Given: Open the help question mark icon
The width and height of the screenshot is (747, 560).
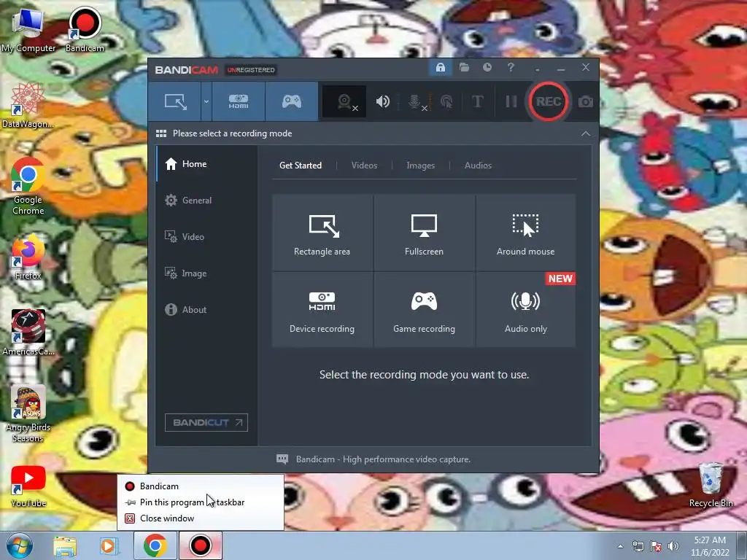Looking at the screenshot, I should (x=511, y=68).
